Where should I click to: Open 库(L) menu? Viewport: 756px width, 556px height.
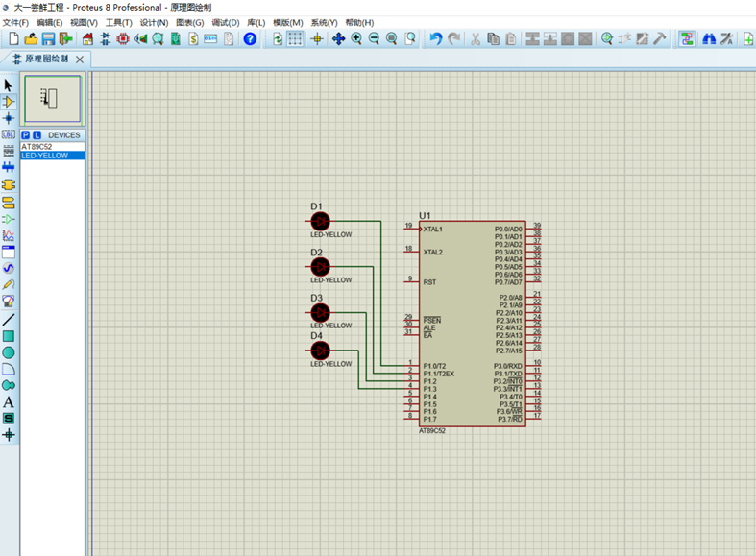pyautogui.click(x=256, y=23)
